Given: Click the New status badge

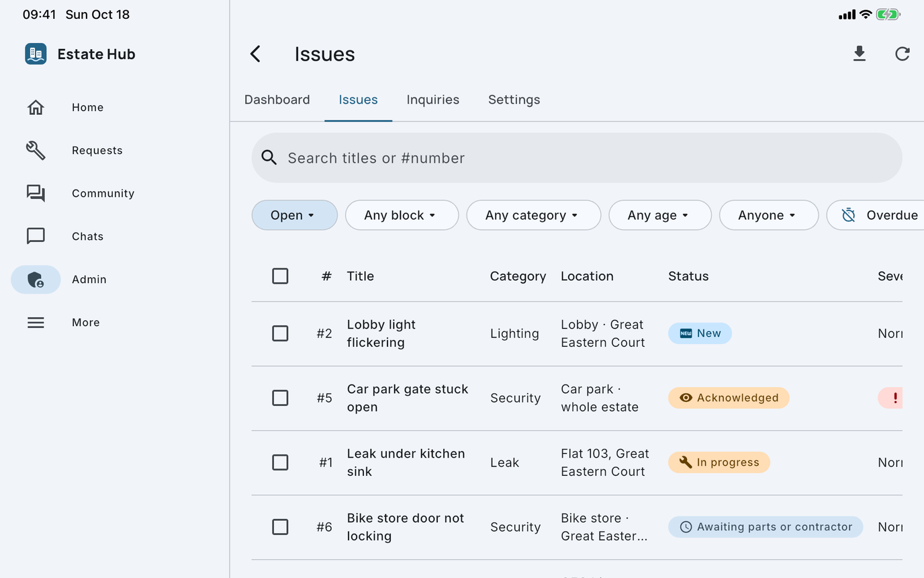Looking at the screenshot, I should (x=700, y=333).
